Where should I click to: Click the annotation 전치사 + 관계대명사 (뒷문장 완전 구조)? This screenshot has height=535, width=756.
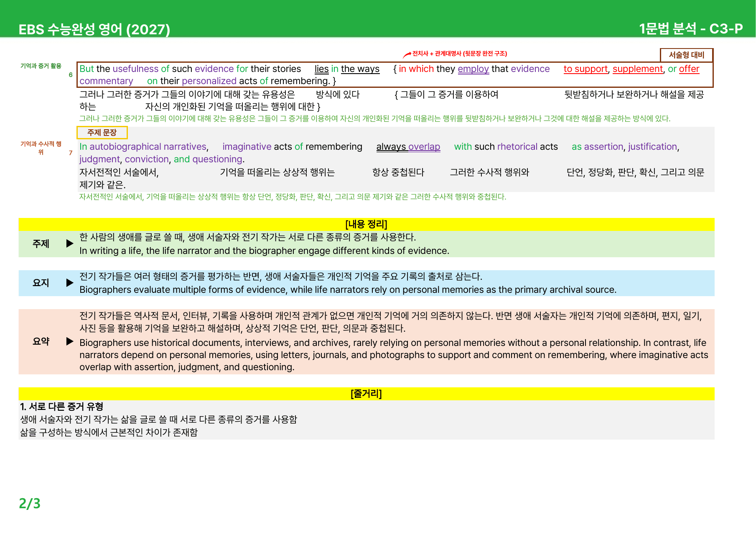pos(460,54)
